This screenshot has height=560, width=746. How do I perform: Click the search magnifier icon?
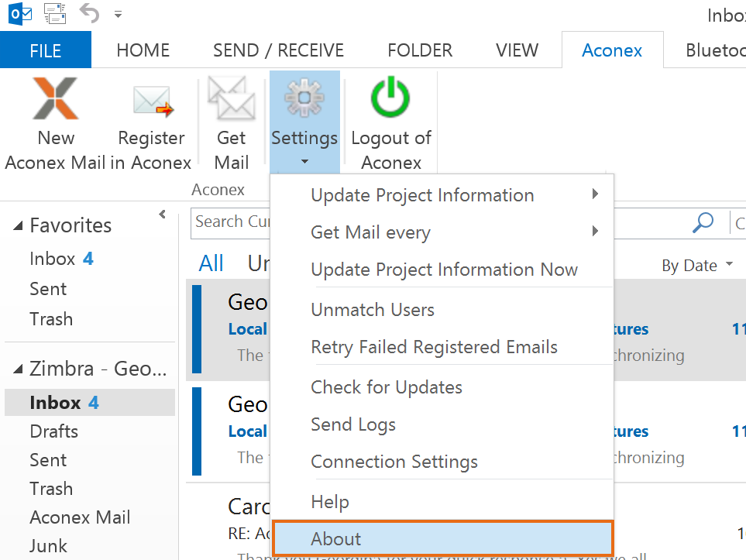(x=703, y=222)
